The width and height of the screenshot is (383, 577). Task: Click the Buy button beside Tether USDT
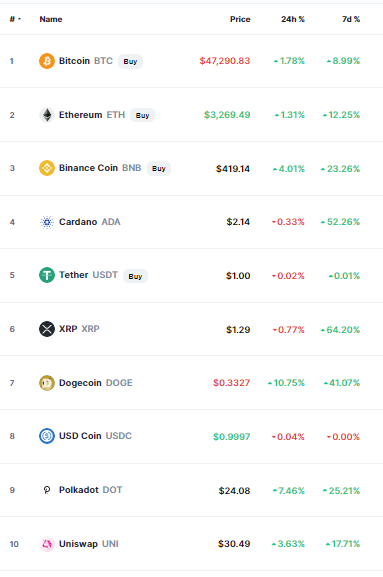point(135,276)
